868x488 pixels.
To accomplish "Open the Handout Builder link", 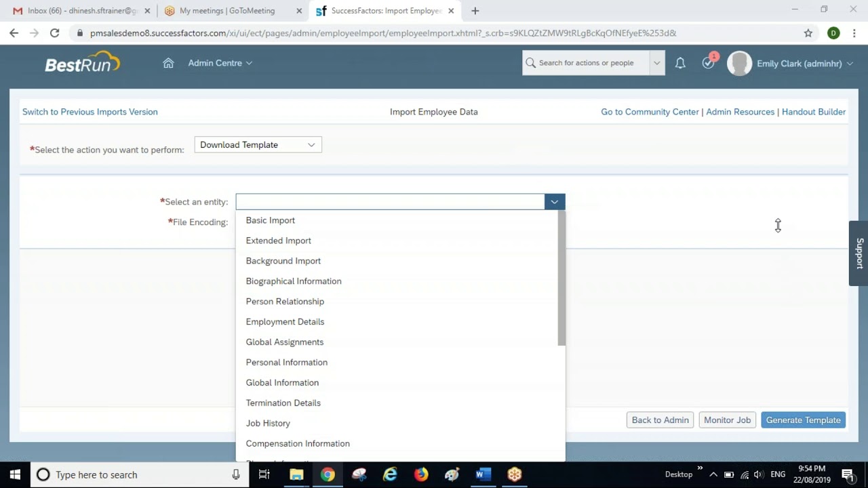I will coord(814,112).
